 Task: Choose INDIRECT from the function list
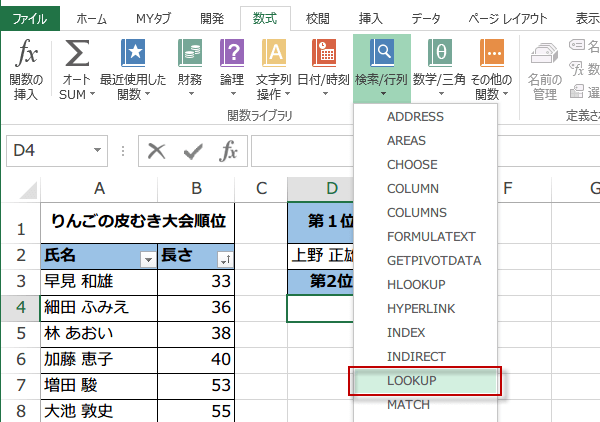[x=426, y=357]
